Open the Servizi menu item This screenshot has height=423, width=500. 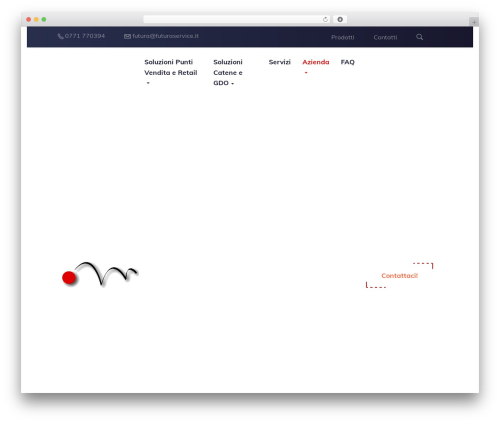(280, 62)
